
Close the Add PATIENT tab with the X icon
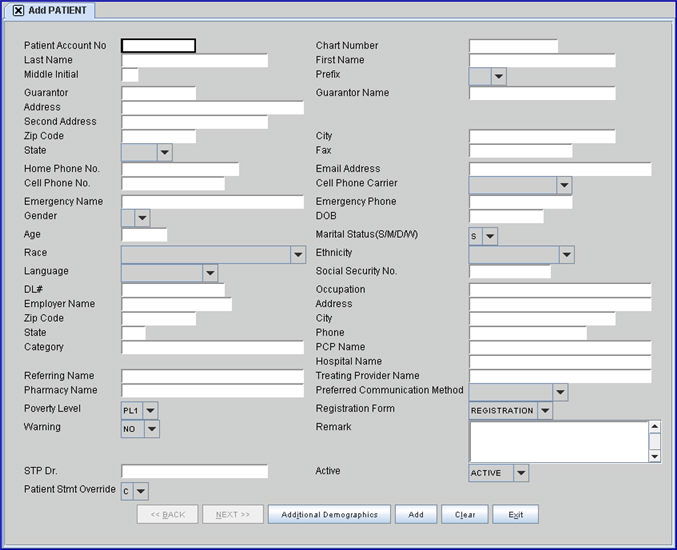(x=18, y=10)
